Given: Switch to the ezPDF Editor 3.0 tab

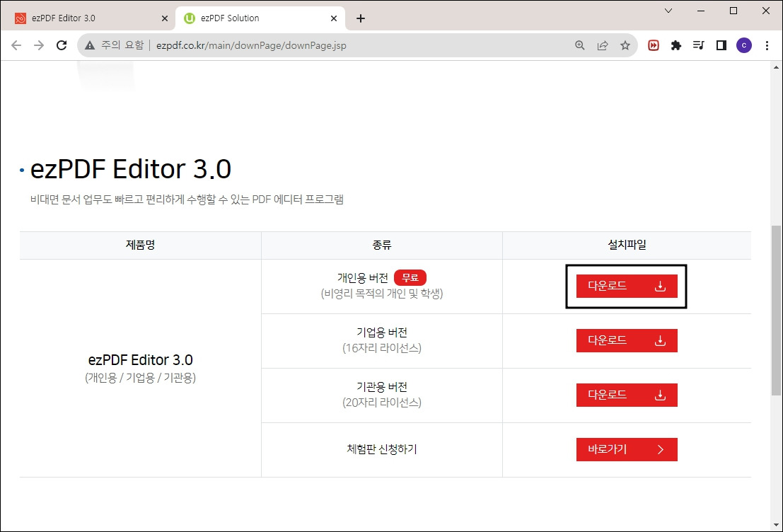Looking at the screenshot, I should coord(85,17).
